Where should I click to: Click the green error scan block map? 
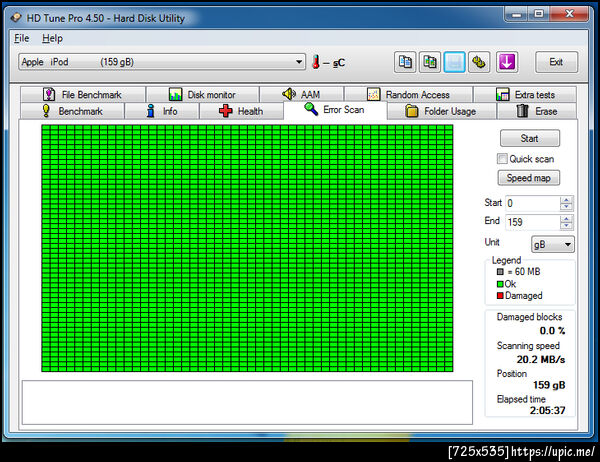tap(247, 248)
